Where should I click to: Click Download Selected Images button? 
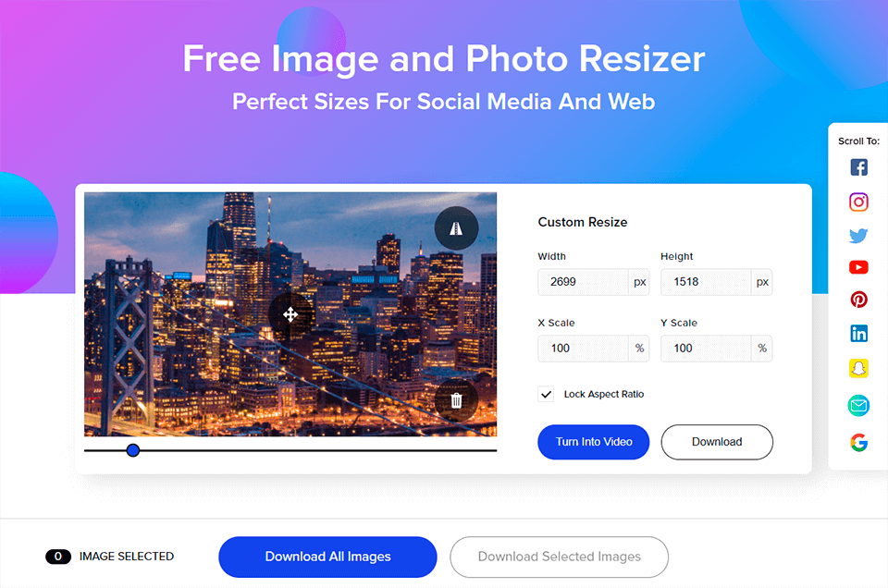point(559,557)
